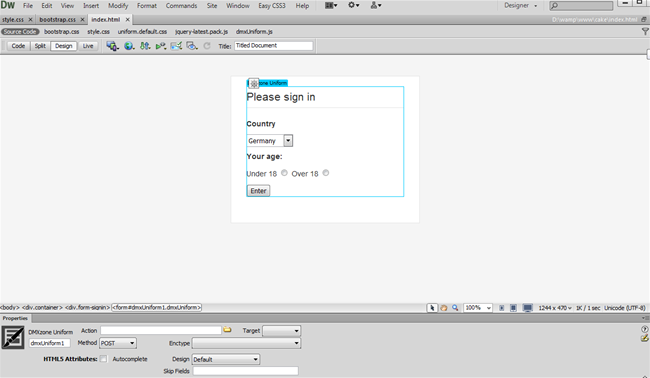Show the Source Code related file
Screen dimensions: 650x378
click(20, 32)
